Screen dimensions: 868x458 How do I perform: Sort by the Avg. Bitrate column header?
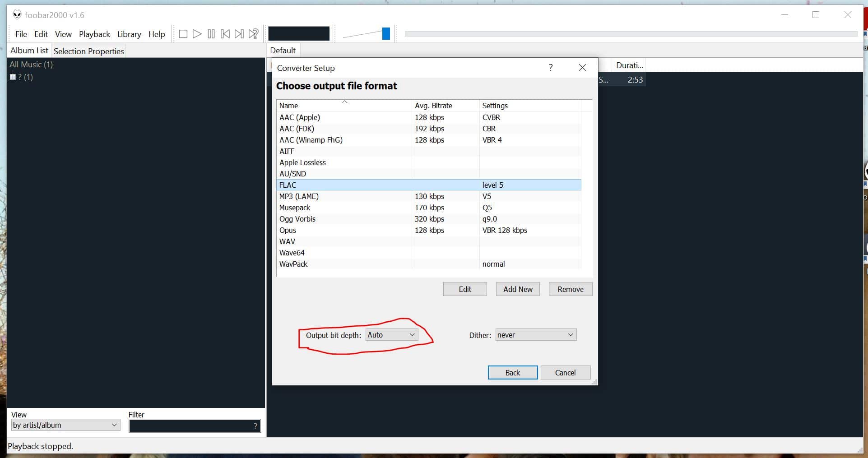point(446,106)
